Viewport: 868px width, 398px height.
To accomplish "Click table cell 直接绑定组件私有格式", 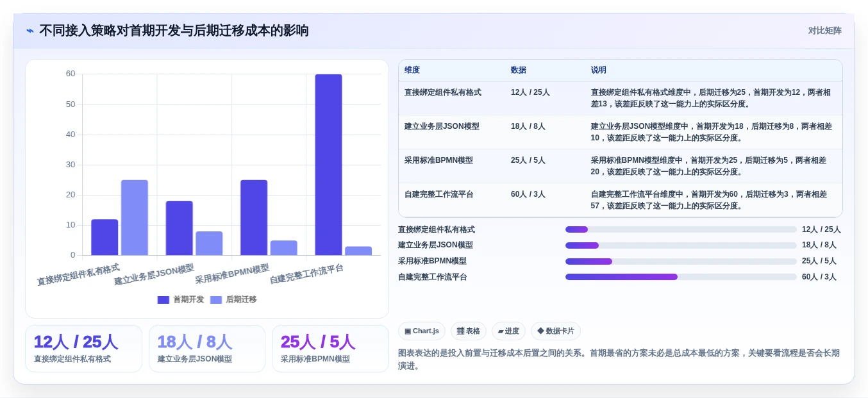I will [x=443, y=92].
